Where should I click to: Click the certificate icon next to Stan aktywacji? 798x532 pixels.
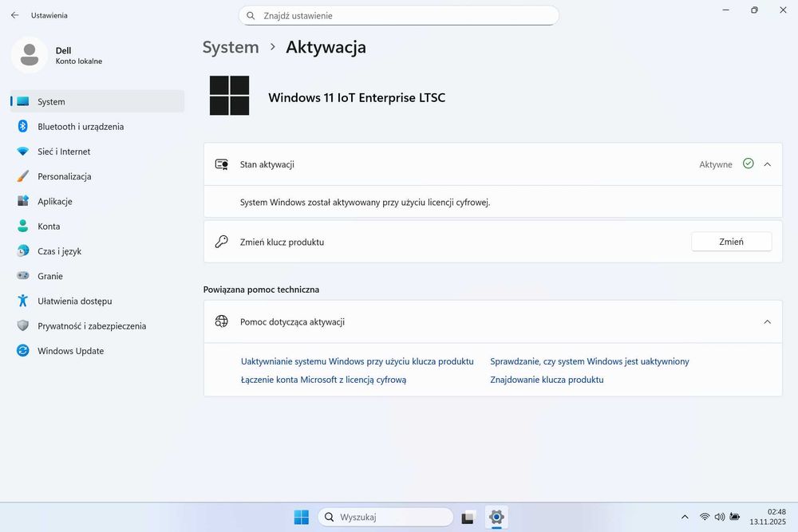click(x=221, y=164)
